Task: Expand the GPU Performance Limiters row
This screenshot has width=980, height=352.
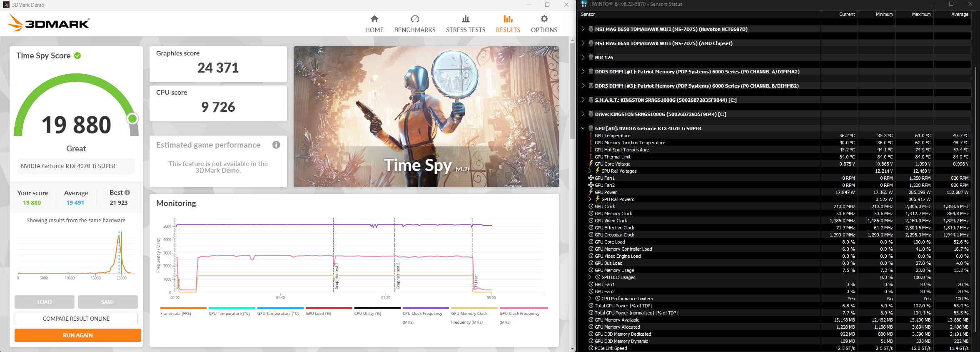Action: pyautogui.click(x=590, y=299)
